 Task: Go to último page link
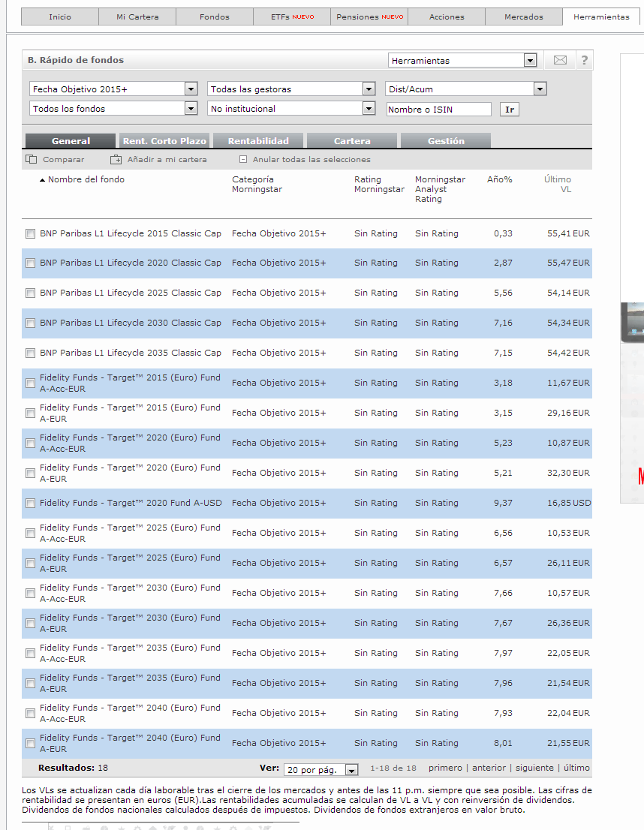[576, 768]
